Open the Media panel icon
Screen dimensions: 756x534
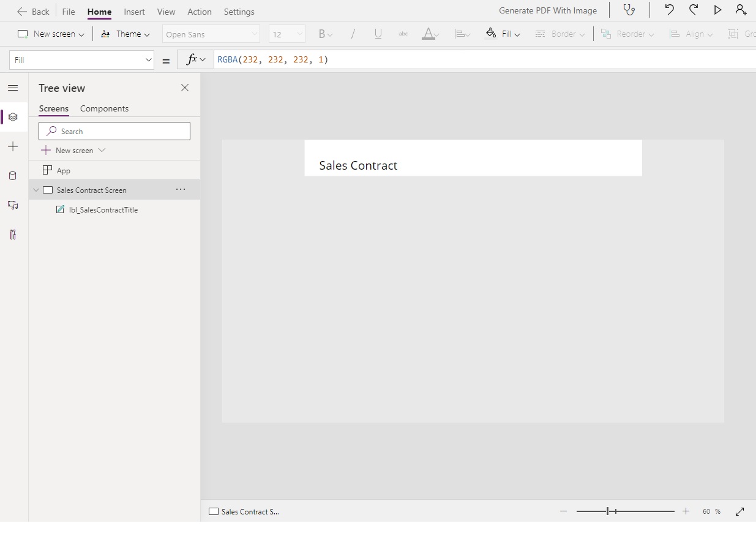13,205
